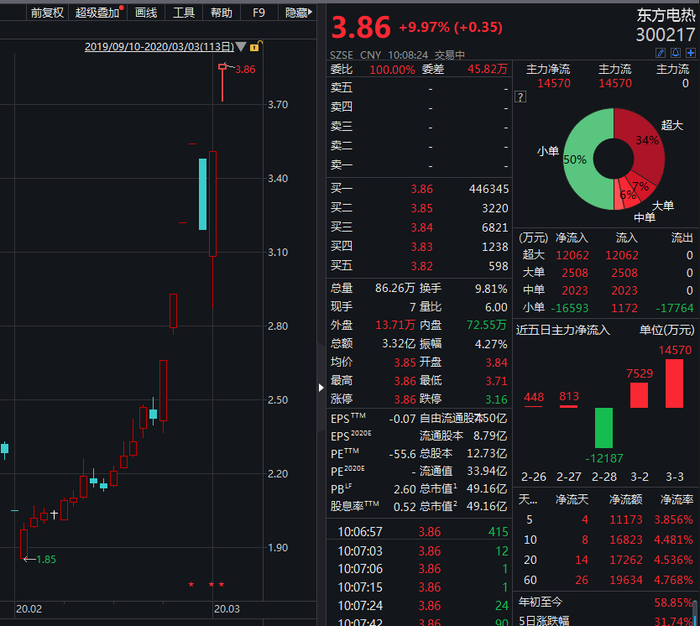Viewport: 700px width, 626px height.
Task: Toggle 隐藏 to hide the panel
Action: [x=296, y=13]
